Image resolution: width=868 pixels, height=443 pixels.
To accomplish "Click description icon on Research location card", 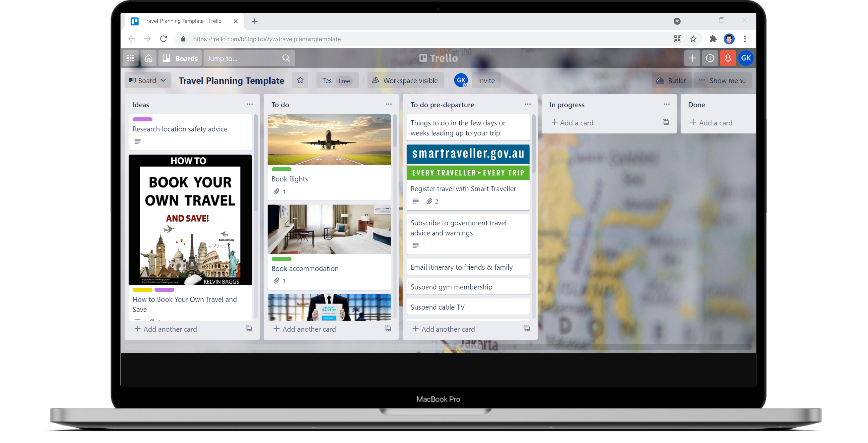I will pos(138,141).
